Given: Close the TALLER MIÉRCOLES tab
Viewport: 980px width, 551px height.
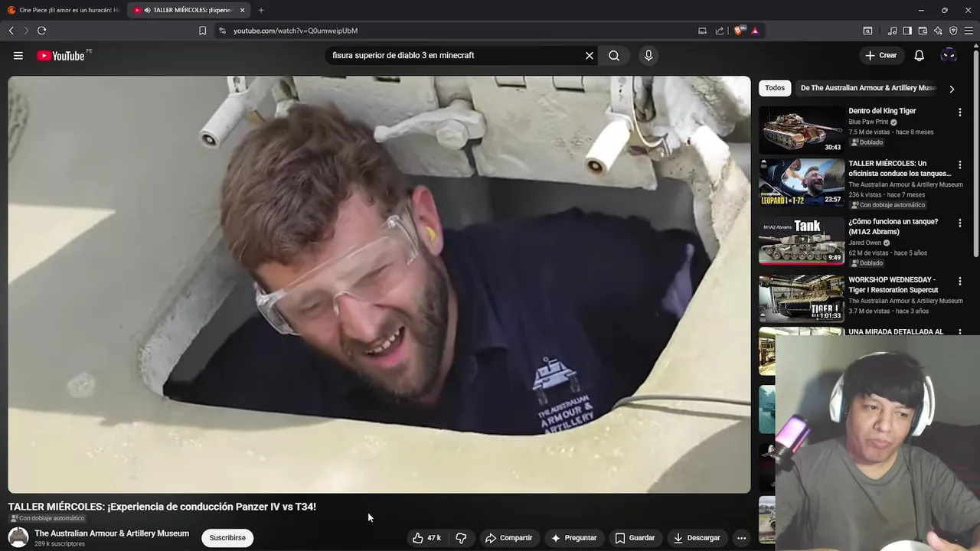Looking at the screenshot, I should pyautogui.click(x=243, y=10).
